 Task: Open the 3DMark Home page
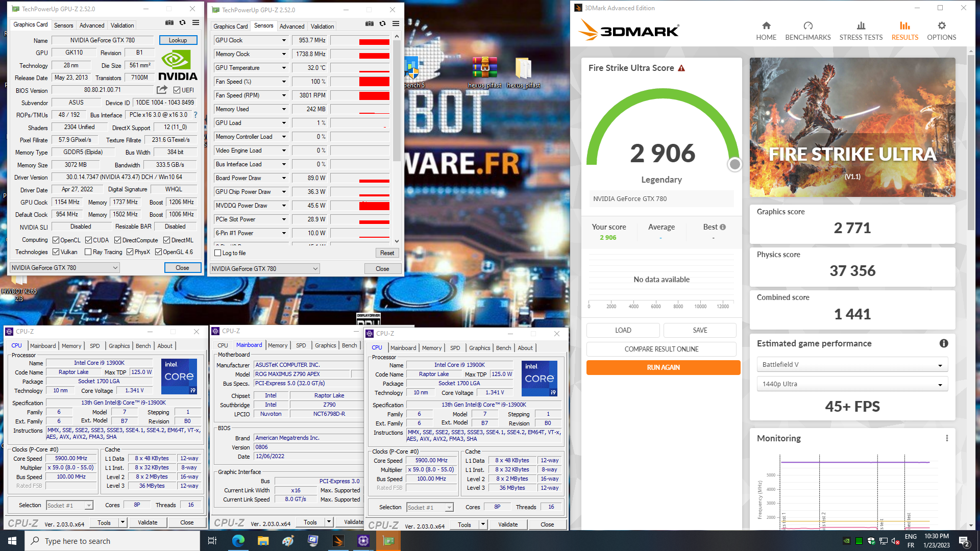[x=766, y=31]
